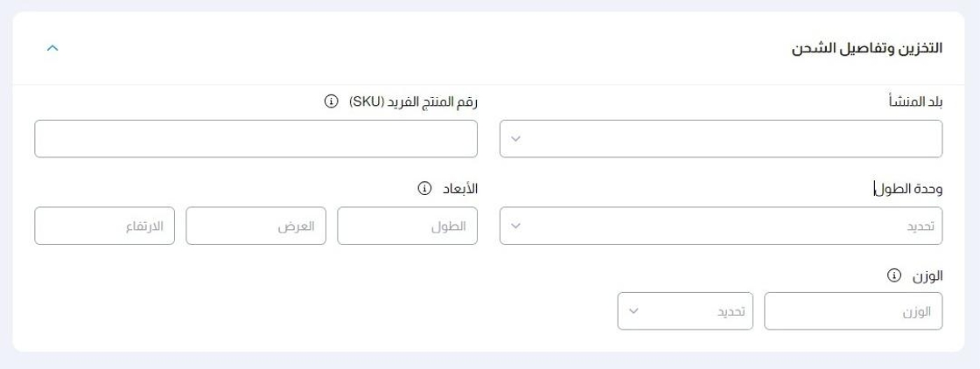Collapse the التخزين وتفاصيل الشحن section
Image resolution: width=980 pixels, height=369 pixels.
click(x=52, y=48)
